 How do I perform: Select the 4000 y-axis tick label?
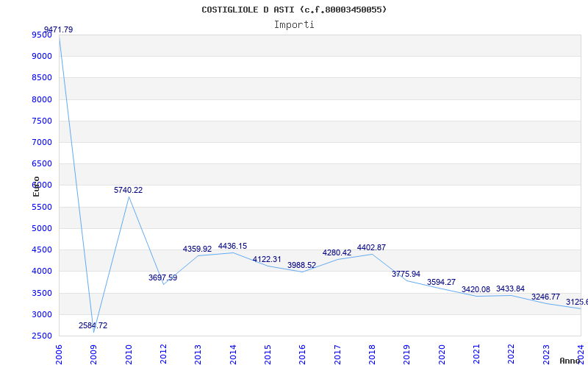pos(42,271)
